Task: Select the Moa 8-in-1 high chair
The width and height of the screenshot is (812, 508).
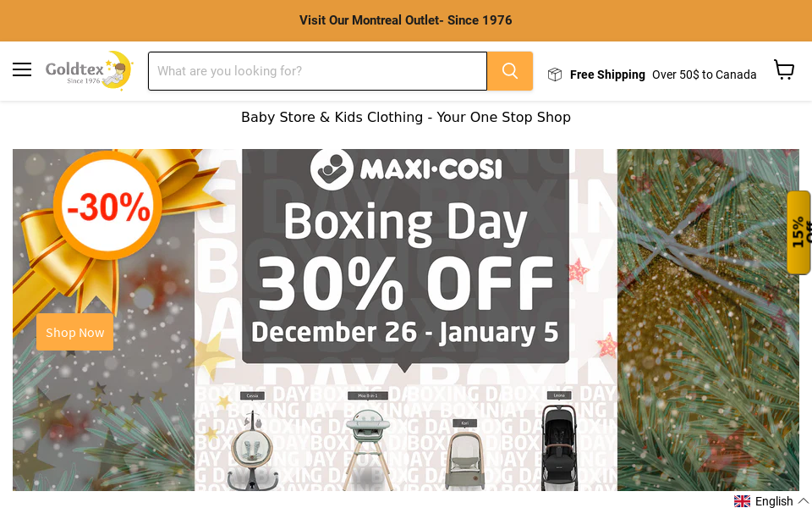Action: (x=367, y=444)
